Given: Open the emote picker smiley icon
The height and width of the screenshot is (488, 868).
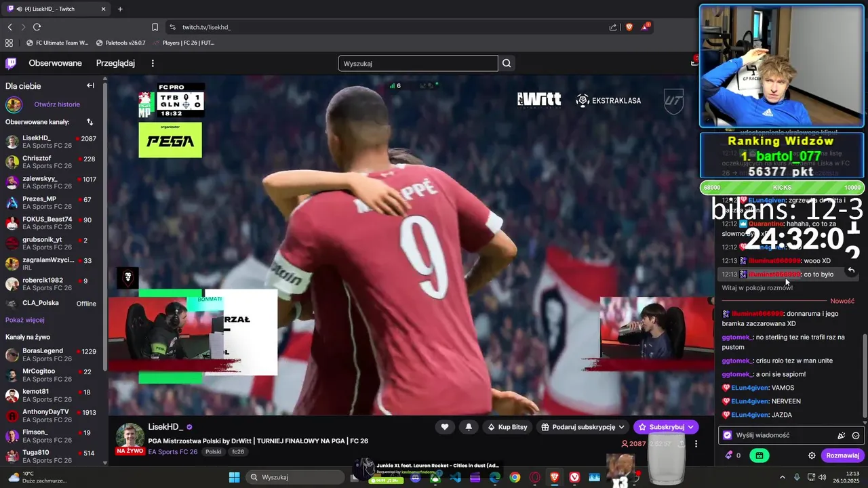Looking at the screenshot, I should point(856,435).
